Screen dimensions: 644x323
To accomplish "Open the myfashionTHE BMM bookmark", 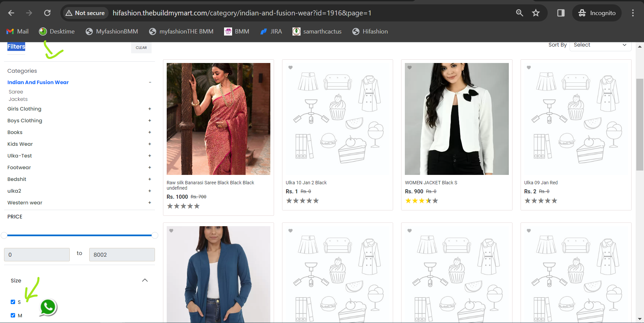I will coord(181,31).
